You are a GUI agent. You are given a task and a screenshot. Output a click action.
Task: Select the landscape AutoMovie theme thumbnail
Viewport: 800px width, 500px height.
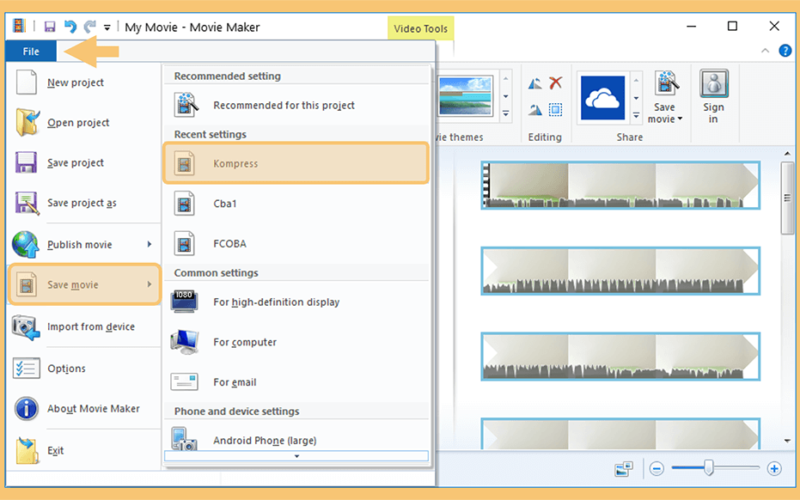click(x=465, y=95)
